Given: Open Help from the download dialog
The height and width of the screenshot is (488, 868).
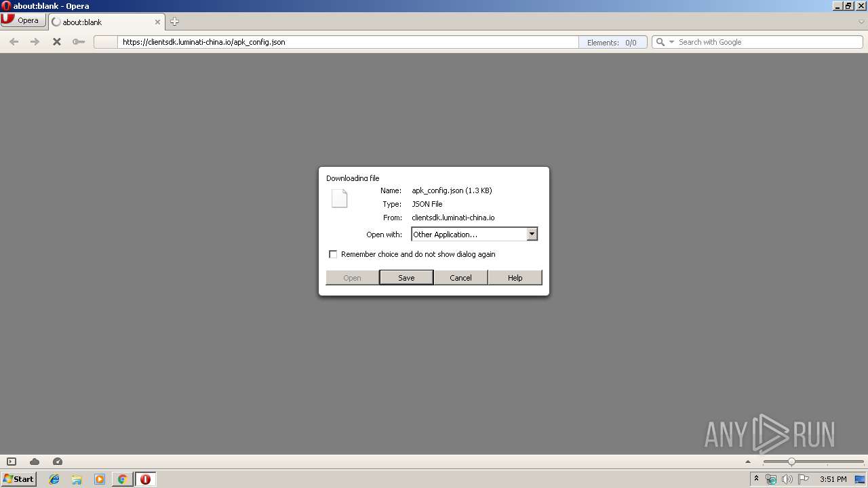Looking at the screenshot, I should [x=515, y=278].
